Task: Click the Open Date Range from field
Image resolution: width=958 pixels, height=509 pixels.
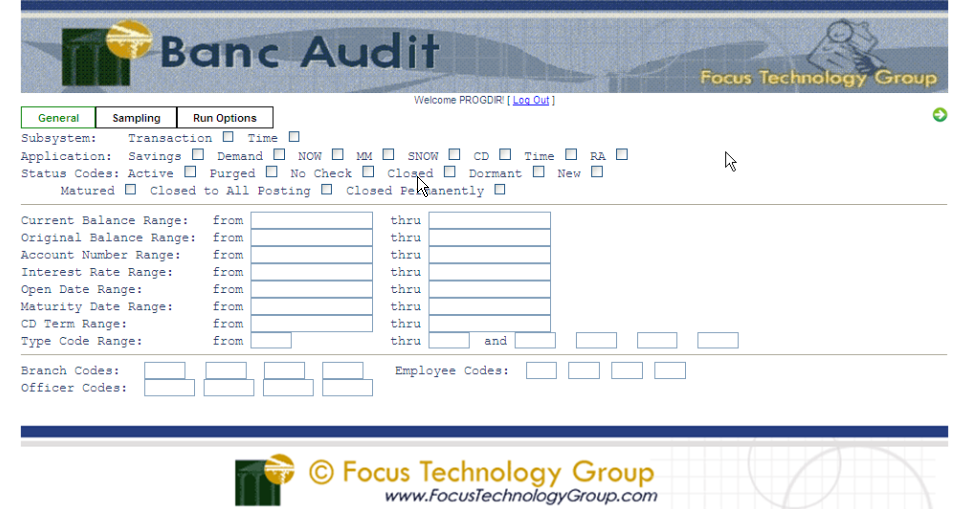Action: 312,288
